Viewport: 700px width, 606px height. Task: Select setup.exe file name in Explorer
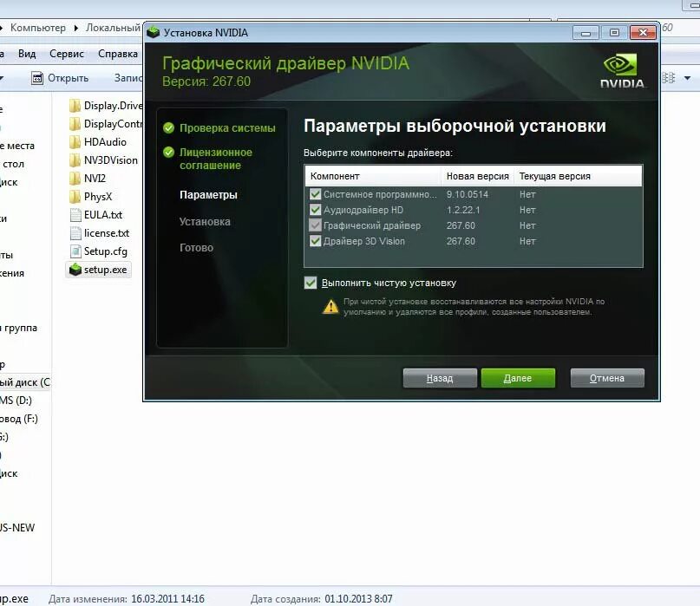tap(105, 270)
